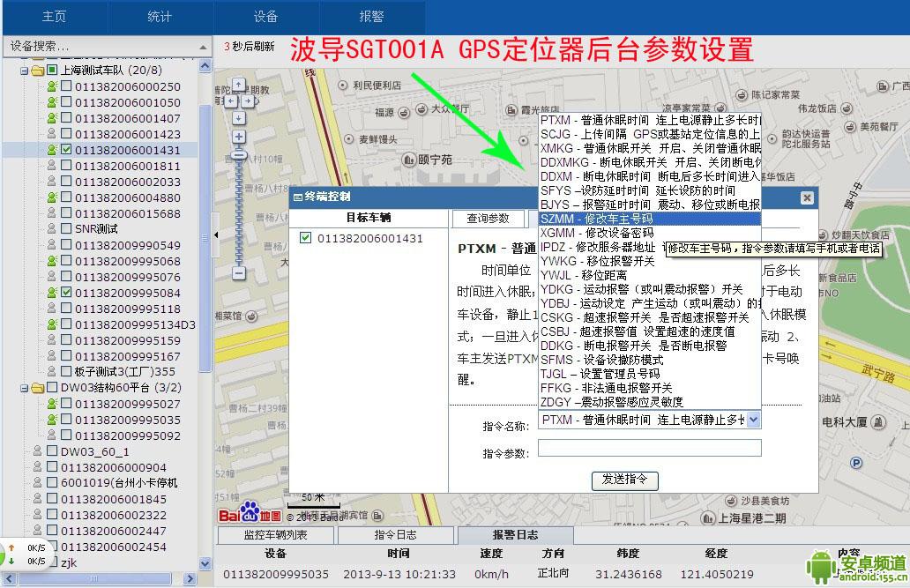Click the 福源 restaurant marker on map
Screen dimensions: 910x588
point(404,111)
